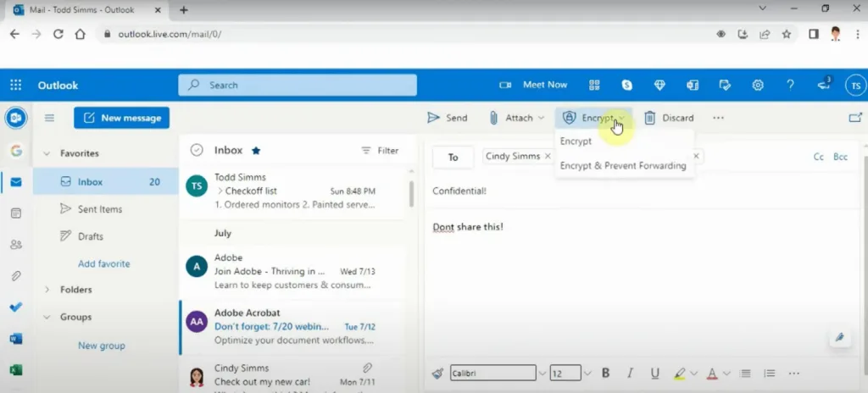Choose Encrypt & Prevent Forwarding option
Screen dimensions: 868x393
(623, 166)
